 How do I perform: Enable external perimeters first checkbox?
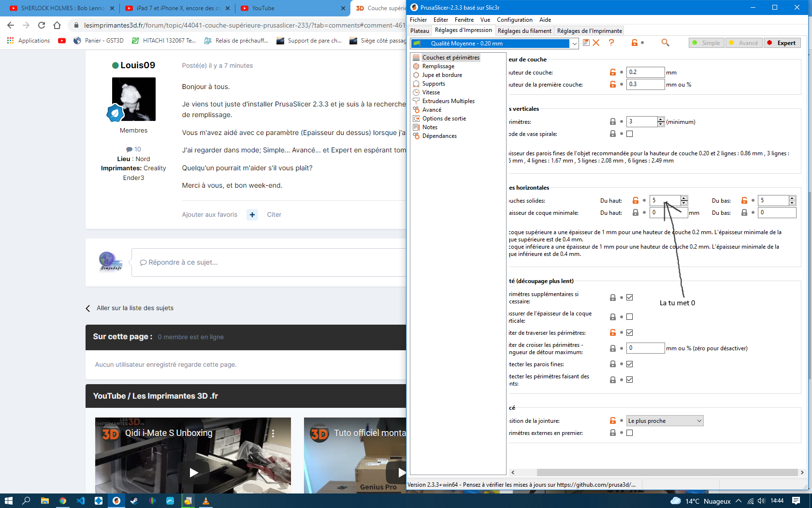[629, 433]
